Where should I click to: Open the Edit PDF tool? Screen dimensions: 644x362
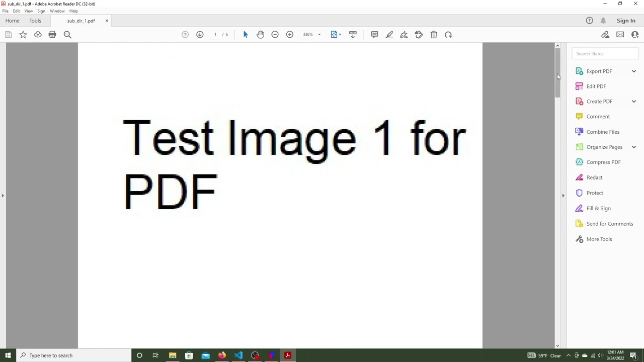point(596,86)
